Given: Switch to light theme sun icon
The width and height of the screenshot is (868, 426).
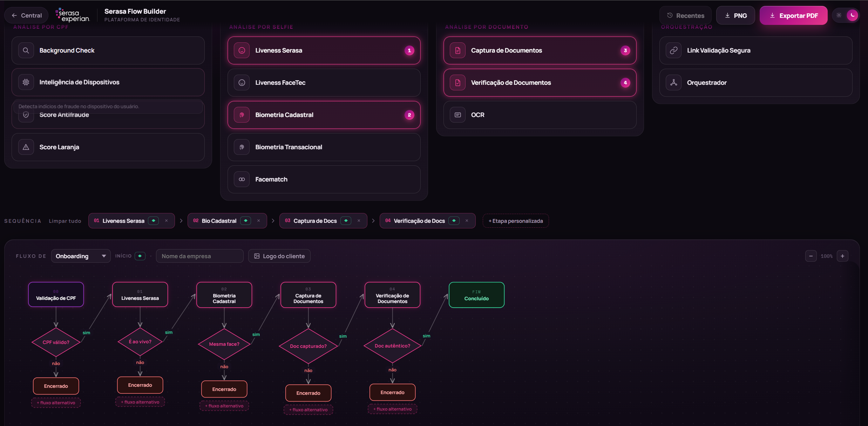Looking at the screenshot, I should click(x=839, y=15).
